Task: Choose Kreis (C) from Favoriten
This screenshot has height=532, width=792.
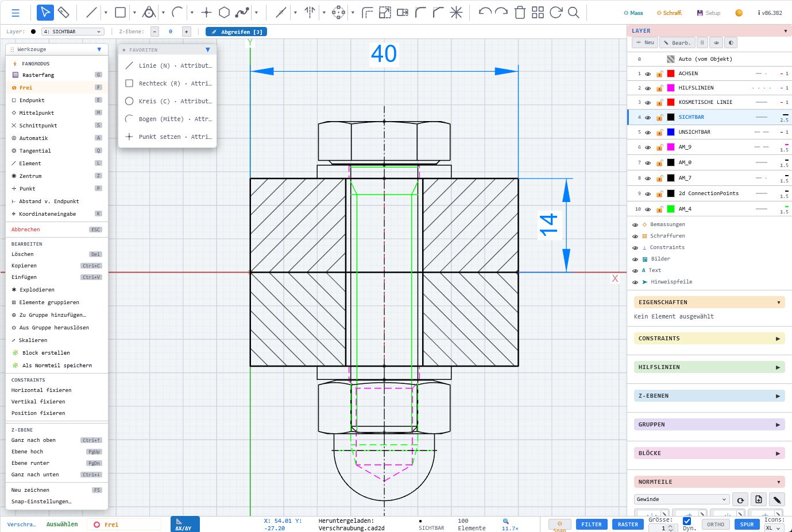Action: [x=168, y=102]
